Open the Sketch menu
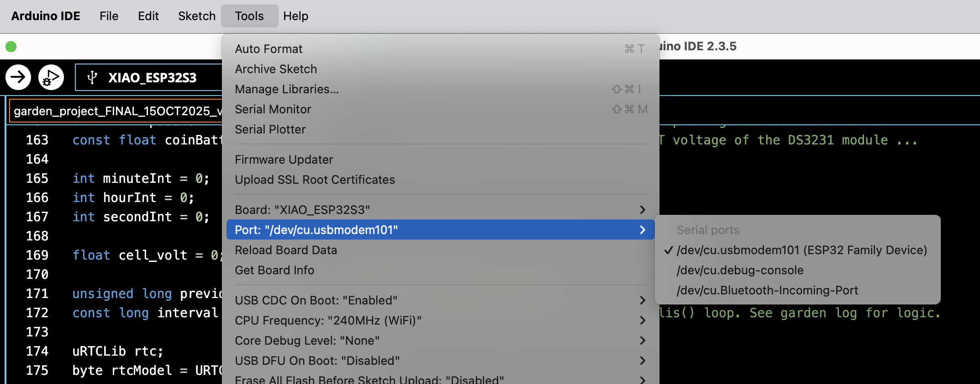The width and height of the screenshot is (980, 384). click(196, 16)
